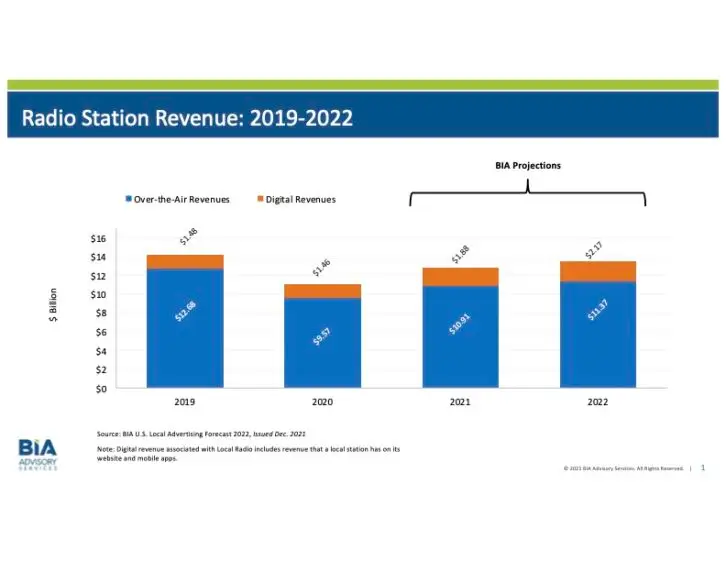The height and width of the screenshot is (561, 726).
Task: Click the data label above the 2020 bar
Action: click(321, 268)
